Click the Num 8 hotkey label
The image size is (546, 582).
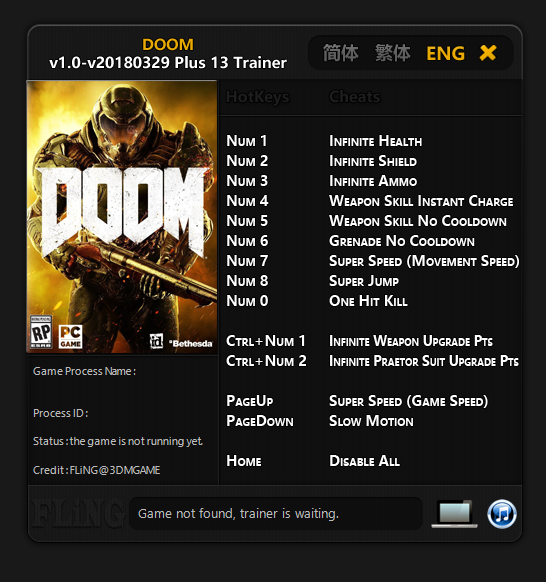coord(247,281)
